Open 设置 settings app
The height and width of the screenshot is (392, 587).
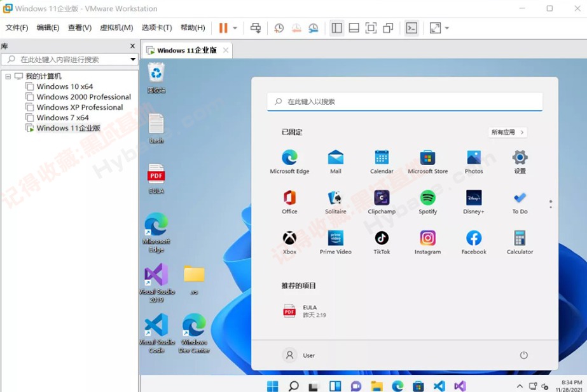coord(520,161)
